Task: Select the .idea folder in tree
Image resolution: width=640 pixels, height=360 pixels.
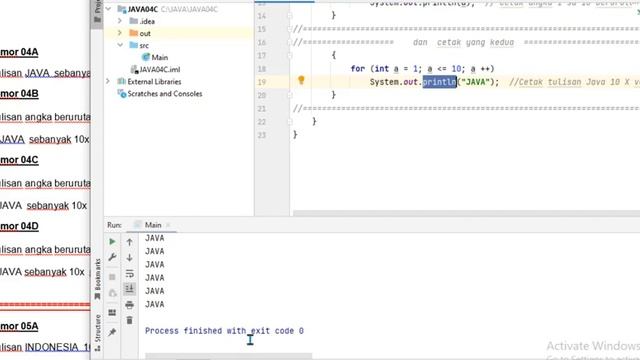Action: point(147,21)
